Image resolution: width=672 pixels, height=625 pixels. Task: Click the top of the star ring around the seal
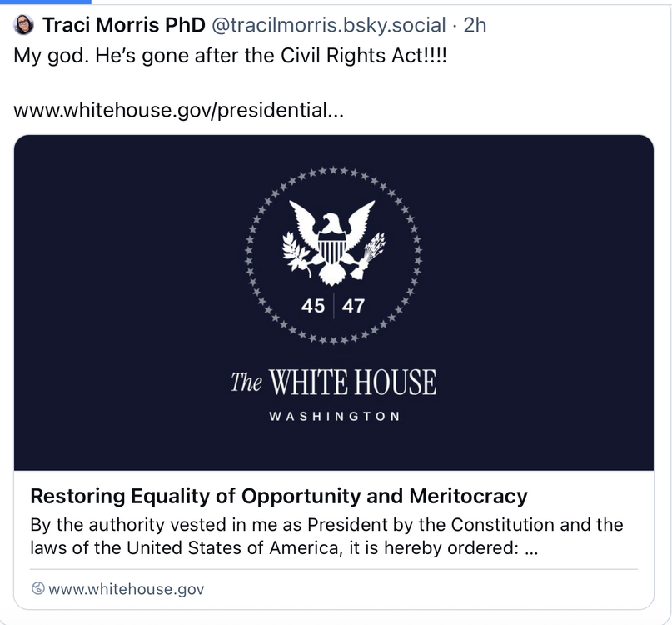point(333,171)
